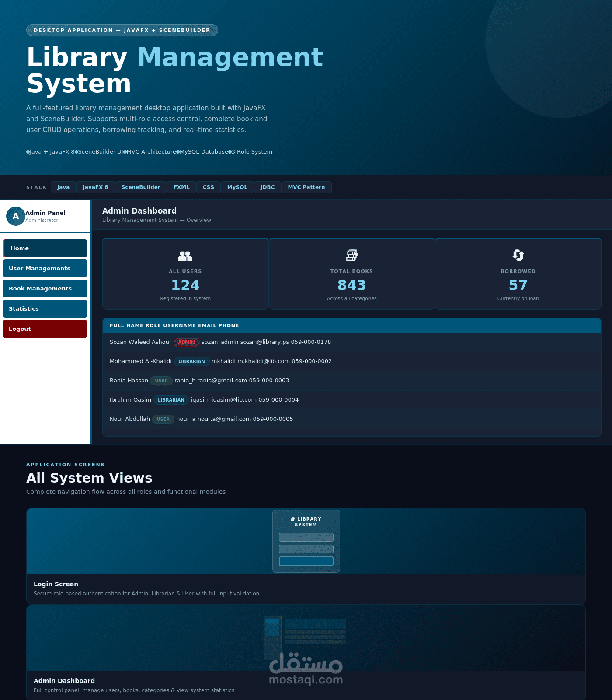The height and width of the screenshot is (700, 612).
Task: Click the red Logout button
Action: point(45,329)
